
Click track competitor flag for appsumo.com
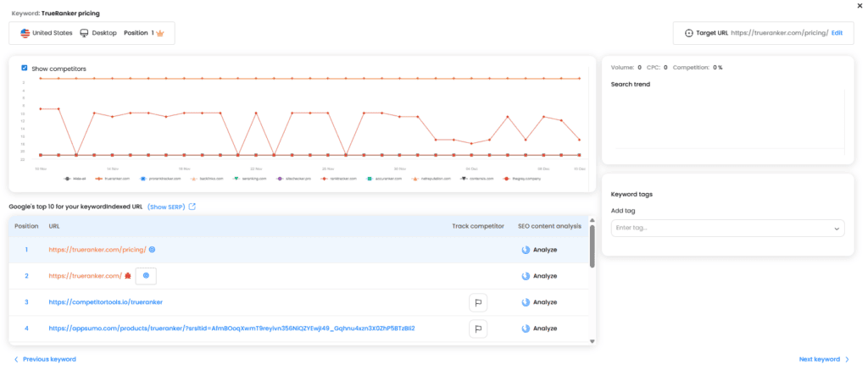(478, 329)
